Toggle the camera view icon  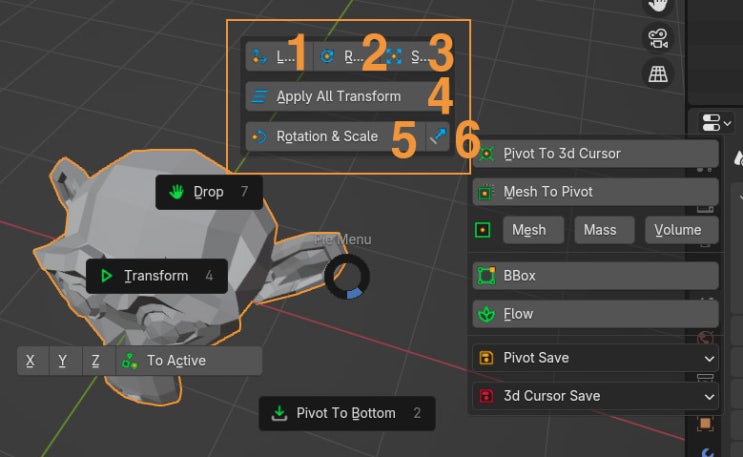click(657, 38)
